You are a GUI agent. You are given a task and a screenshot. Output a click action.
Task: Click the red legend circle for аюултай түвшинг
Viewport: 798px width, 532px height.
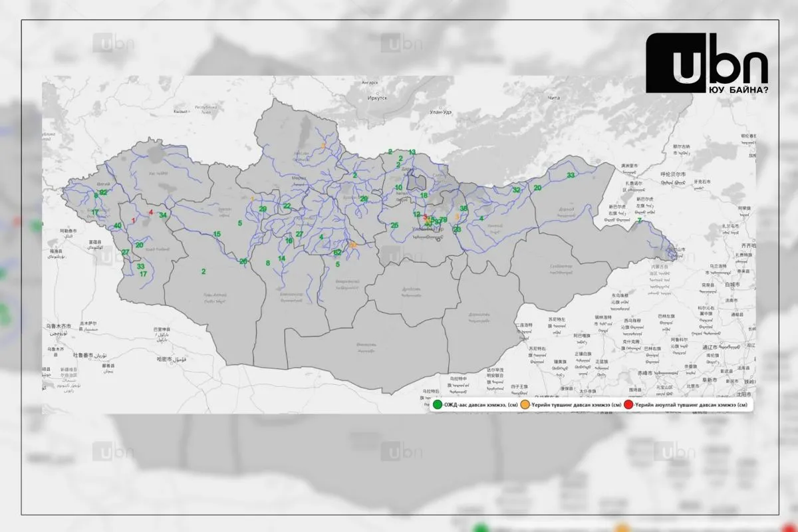pos(628,404)
